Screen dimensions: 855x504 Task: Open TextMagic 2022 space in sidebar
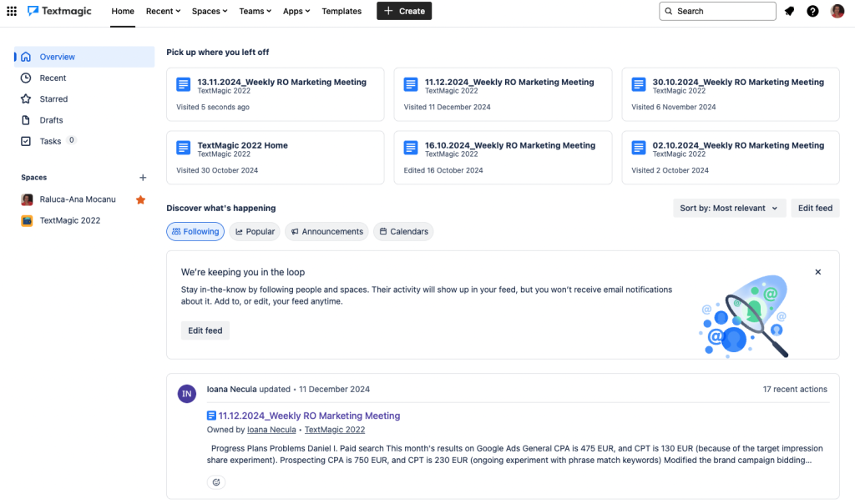click(x=84, y=220)
